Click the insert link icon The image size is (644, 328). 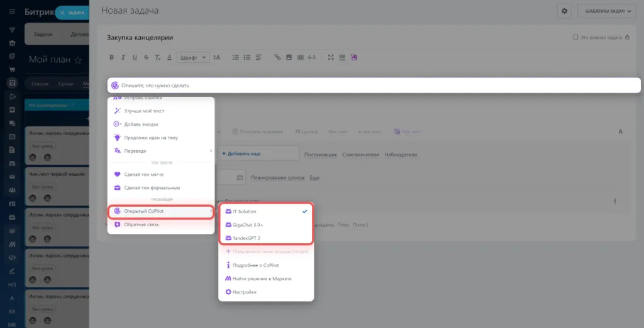click(277, 57)
